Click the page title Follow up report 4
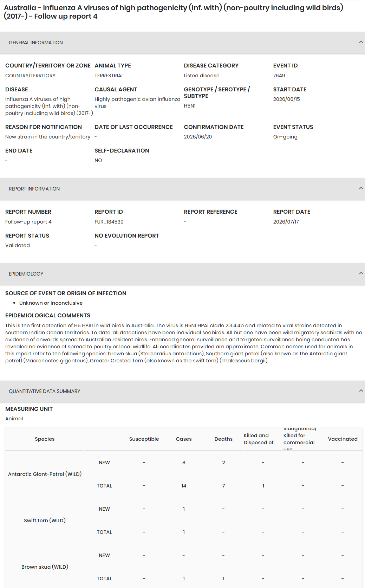This screenshot has height=588, width=365. pos(66,16)
